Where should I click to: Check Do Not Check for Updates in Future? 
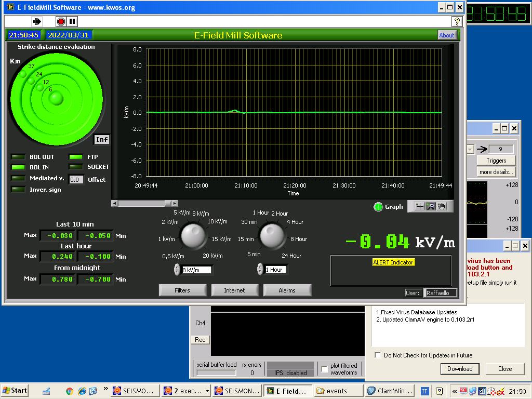pyautogui.click(x=378, y=355)
